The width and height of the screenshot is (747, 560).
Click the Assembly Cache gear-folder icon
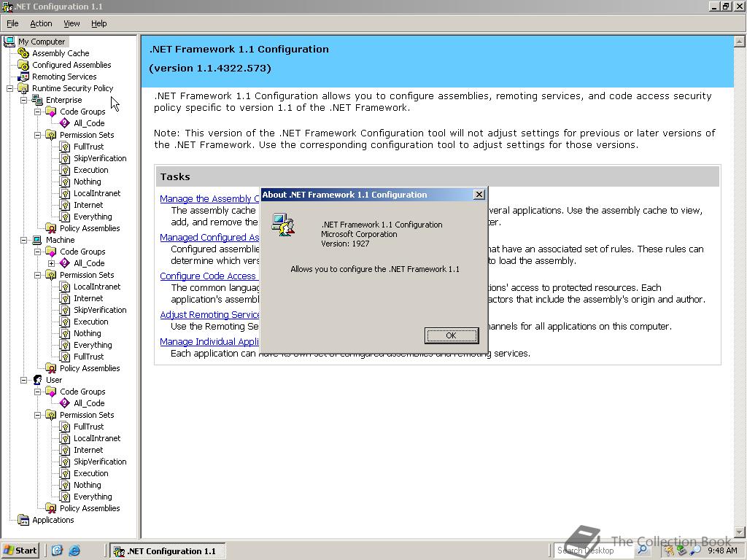tap(23, 52)
